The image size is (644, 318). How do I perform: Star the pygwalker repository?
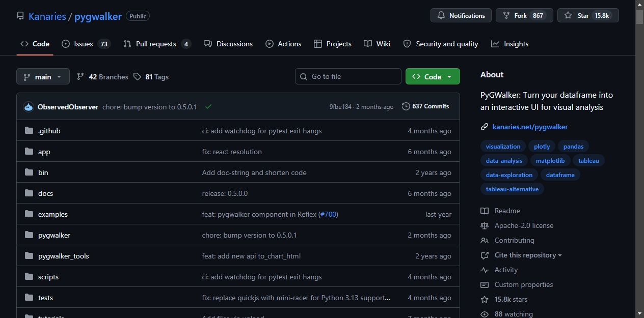588,15
